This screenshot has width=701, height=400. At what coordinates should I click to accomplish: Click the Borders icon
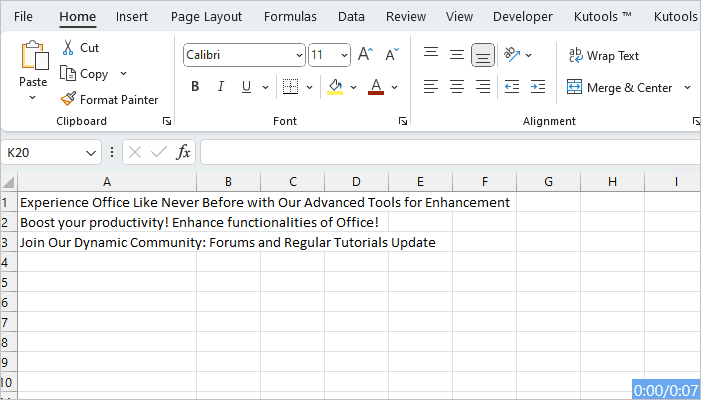[x=290, y=87]
